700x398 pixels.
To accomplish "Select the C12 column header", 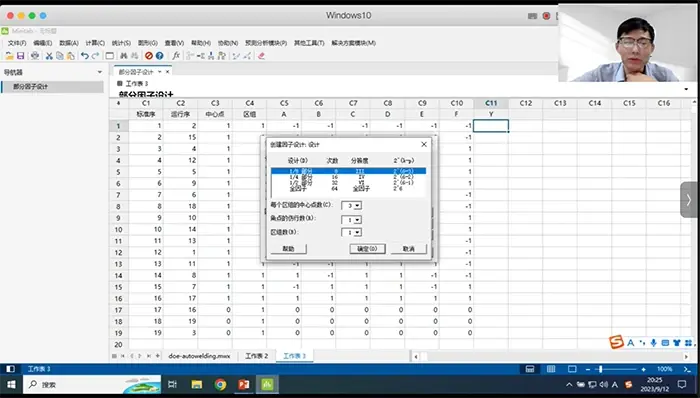I will (525, 103).
